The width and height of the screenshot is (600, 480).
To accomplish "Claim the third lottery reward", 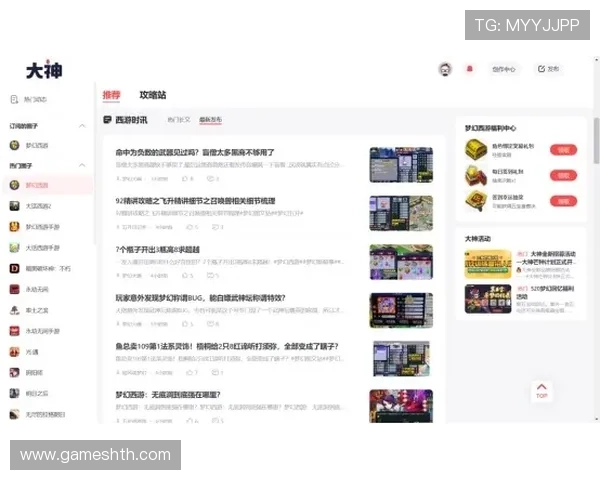I will click(563, 201).
